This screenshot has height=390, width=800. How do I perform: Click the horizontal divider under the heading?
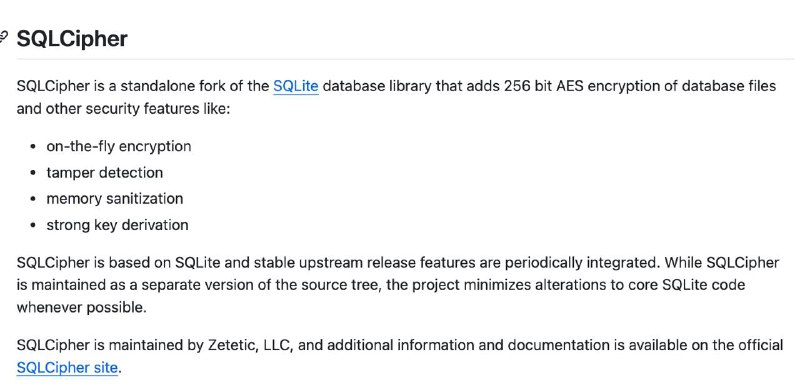pos(405,59)
